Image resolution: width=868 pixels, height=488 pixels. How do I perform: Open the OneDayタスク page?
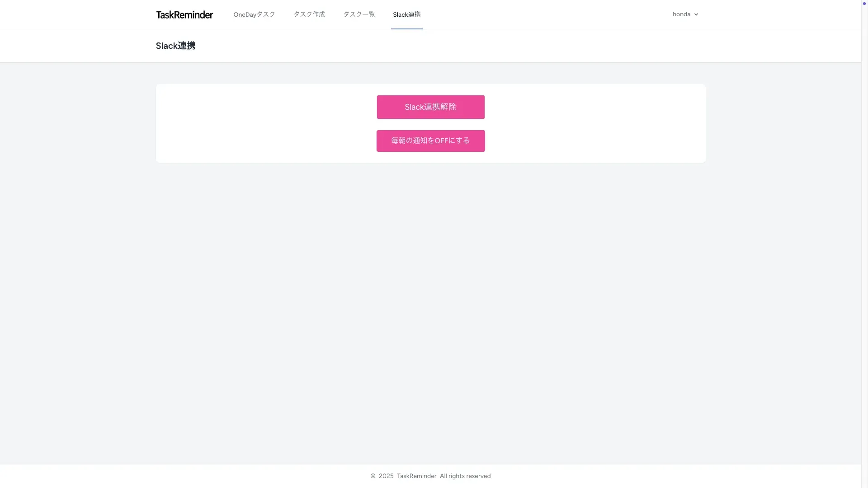pos(254,14)
